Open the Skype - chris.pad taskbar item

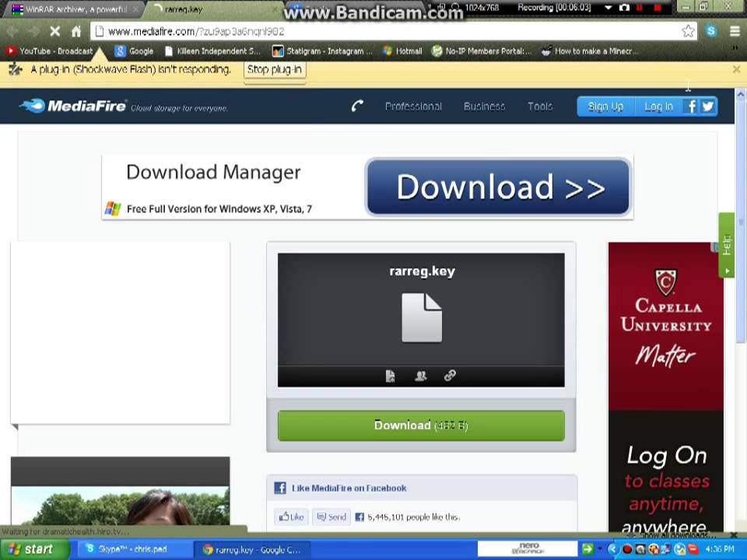[133, 549]
